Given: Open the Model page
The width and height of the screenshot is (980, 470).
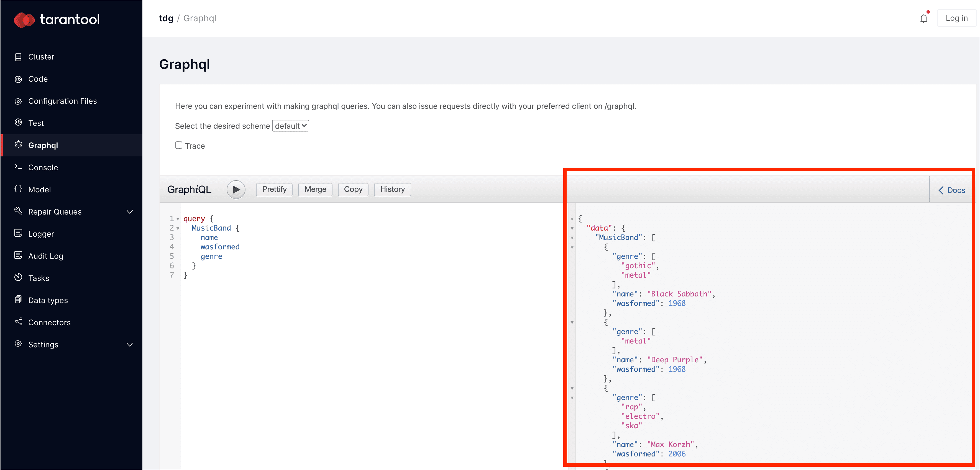Looking at the screenshot, I should (x=71, y=190).
